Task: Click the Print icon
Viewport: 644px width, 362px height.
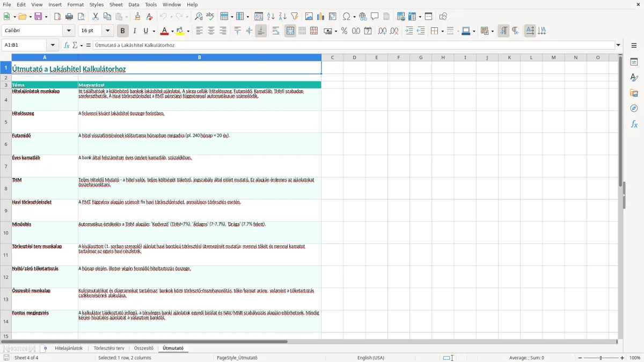Action: click(69, 17)
